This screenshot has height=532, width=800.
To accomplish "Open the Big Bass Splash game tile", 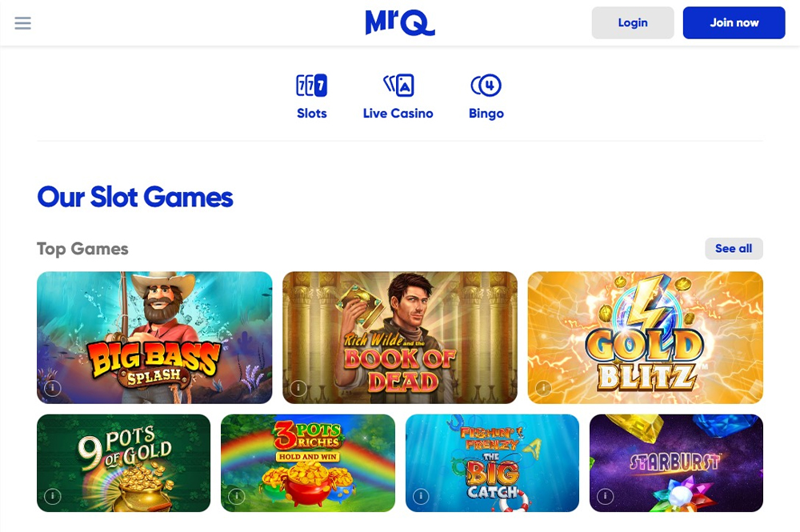I will coord(154,337).
